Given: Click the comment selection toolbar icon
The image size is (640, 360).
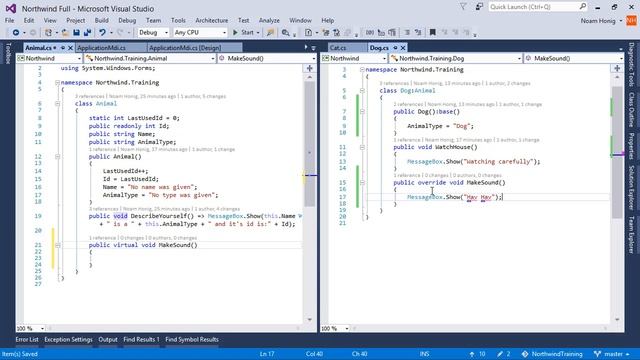Looking at the screenshot, I should pos(407,32).
